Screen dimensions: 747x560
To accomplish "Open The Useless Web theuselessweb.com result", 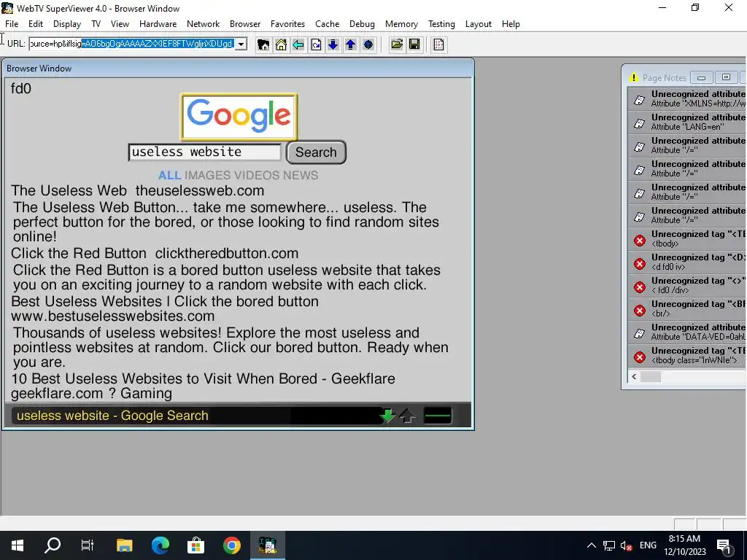I will 138,190.
